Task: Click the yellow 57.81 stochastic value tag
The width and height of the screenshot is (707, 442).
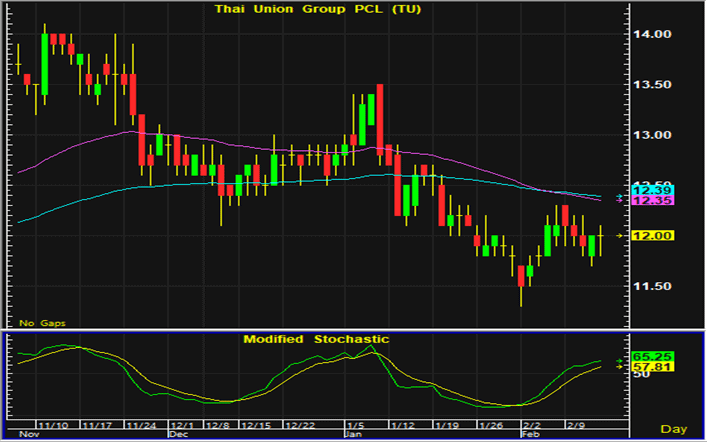Action: coord(653,367)
